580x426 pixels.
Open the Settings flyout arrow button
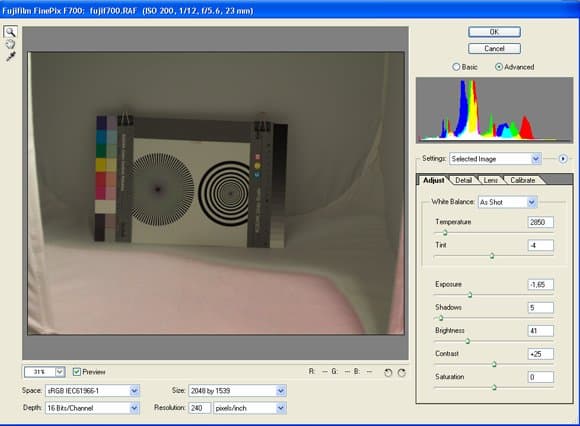coord(563,159)
